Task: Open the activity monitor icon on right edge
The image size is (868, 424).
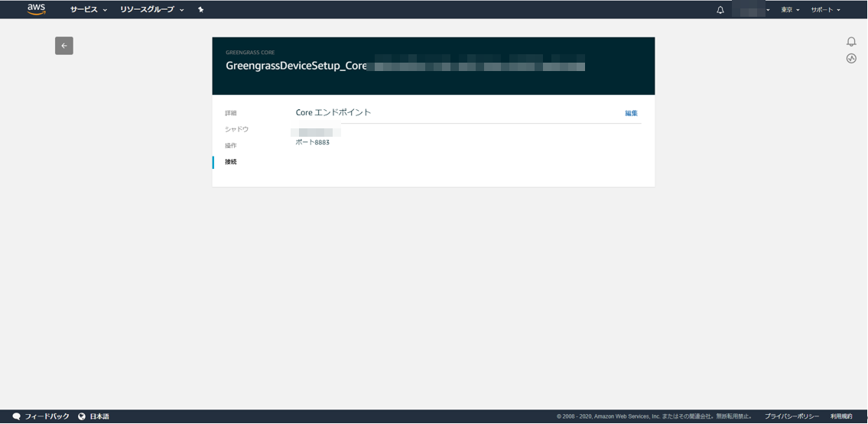Action: 851,58
